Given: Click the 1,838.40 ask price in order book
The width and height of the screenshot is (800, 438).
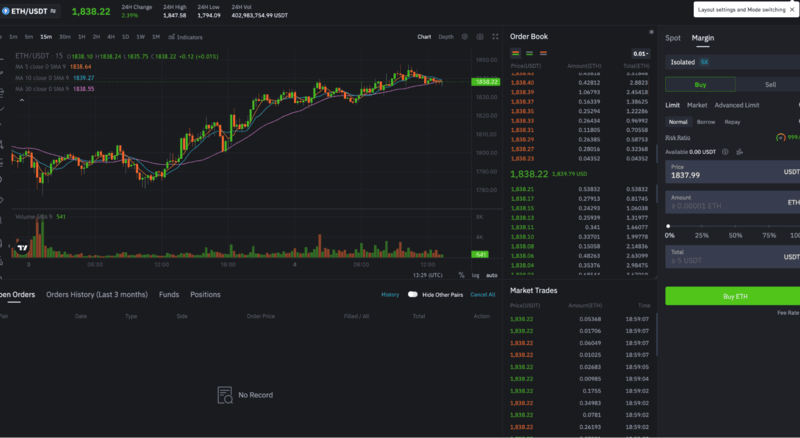Looking at the screenshot, I should (x=522, y=83).
